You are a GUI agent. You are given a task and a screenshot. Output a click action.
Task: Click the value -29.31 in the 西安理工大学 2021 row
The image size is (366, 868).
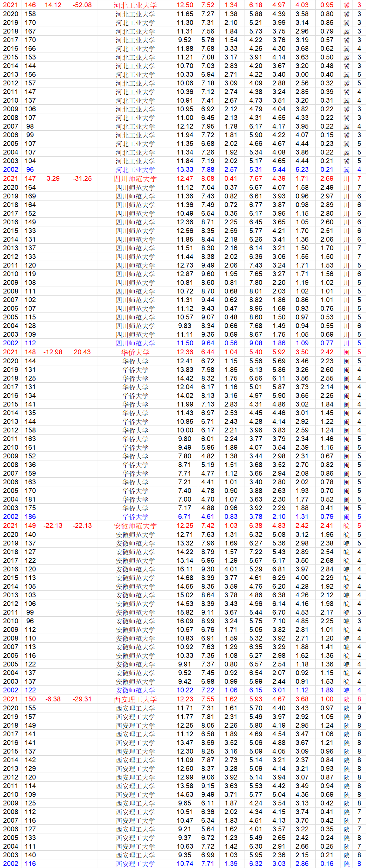(x=82, y=699)
